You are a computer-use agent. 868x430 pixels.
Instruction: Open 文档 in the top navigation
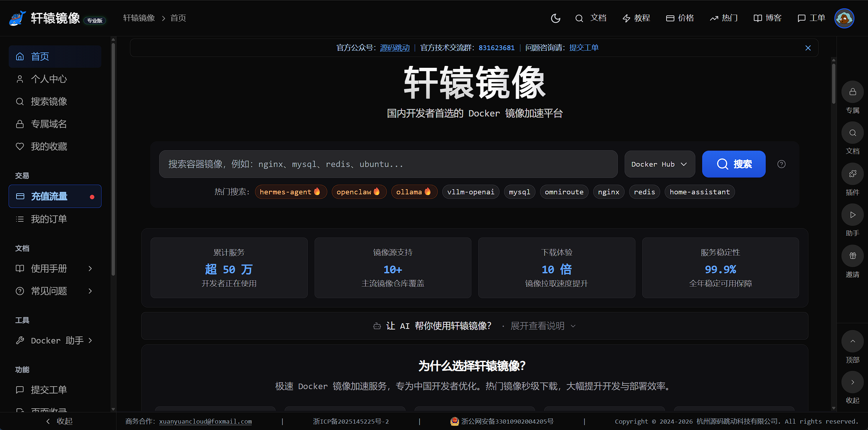pos(591,18)
